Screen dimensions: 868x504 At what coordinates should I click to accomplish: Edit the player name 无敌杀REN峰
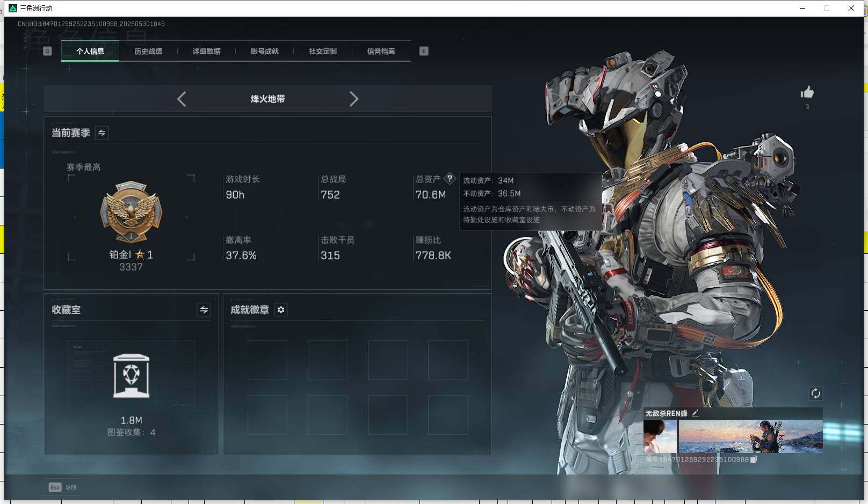695,413
